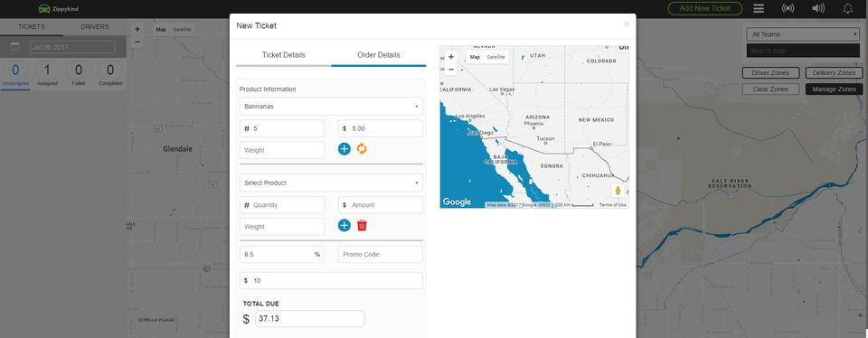868x338 pixels.
Task: Zoom out on the background map
Action: pos(137,42)
